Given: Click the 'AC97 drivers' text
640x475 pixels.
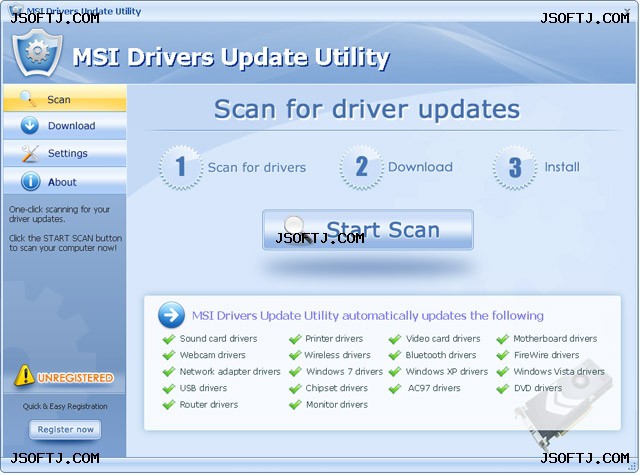Looking at the screenshot, I should tap(434, 388).
